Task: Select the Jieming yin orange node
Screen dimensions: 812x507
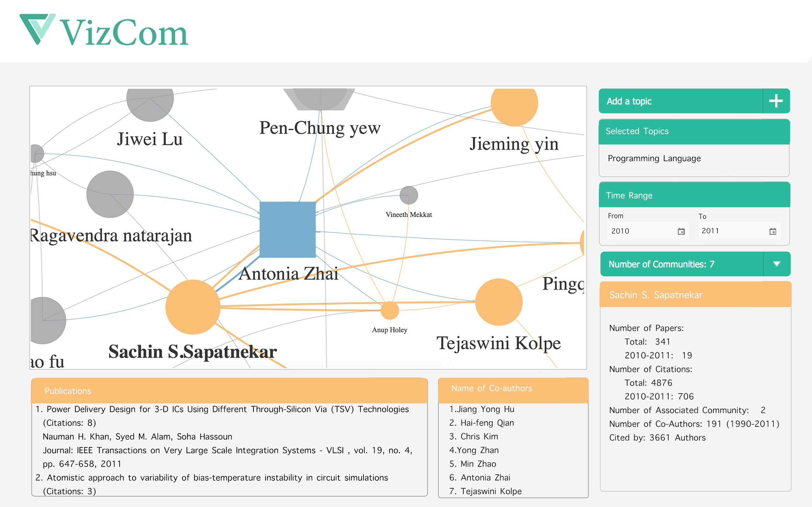Action: (514, 105)
